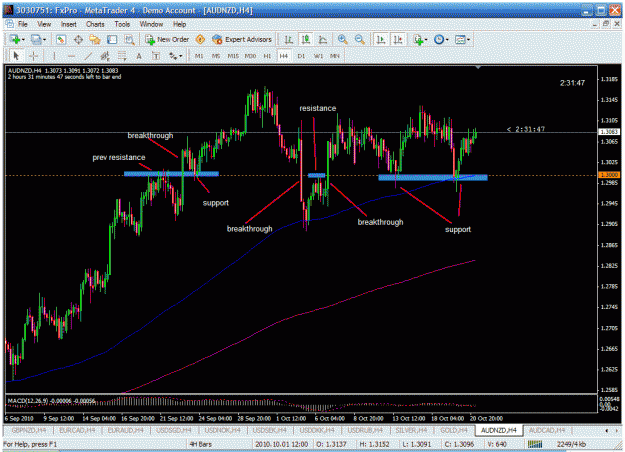
Task: Open the Tools menu
Action: (x=122, y=24)
